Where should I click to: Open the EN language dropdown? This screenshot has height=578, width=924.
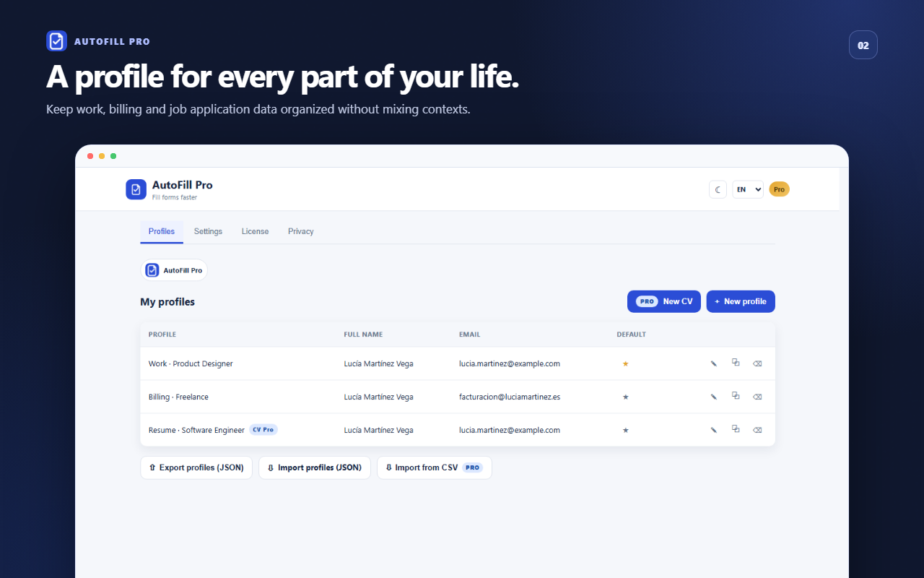[748, 189]
